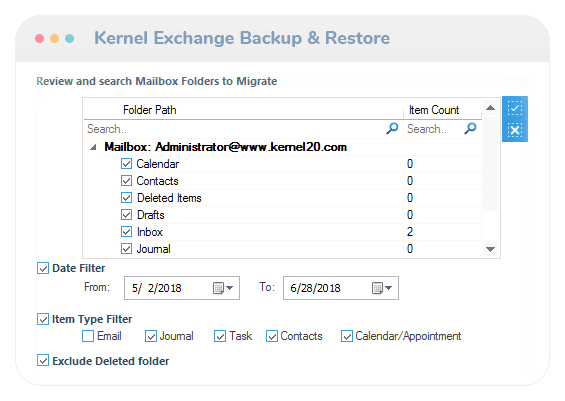Uncheck the Journal folder checkbox
Screen dimensions: 565x401
126,249
